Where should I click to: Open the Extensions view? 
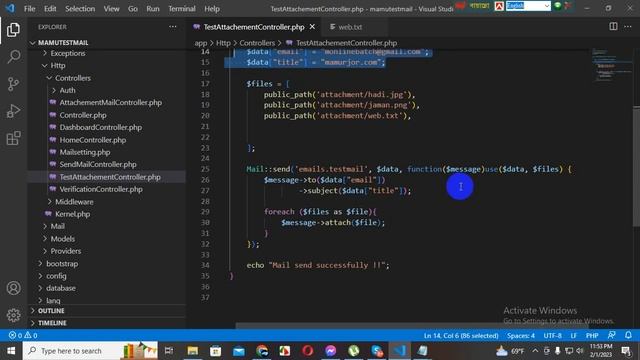pyautogui.click(x=13, y=138)
